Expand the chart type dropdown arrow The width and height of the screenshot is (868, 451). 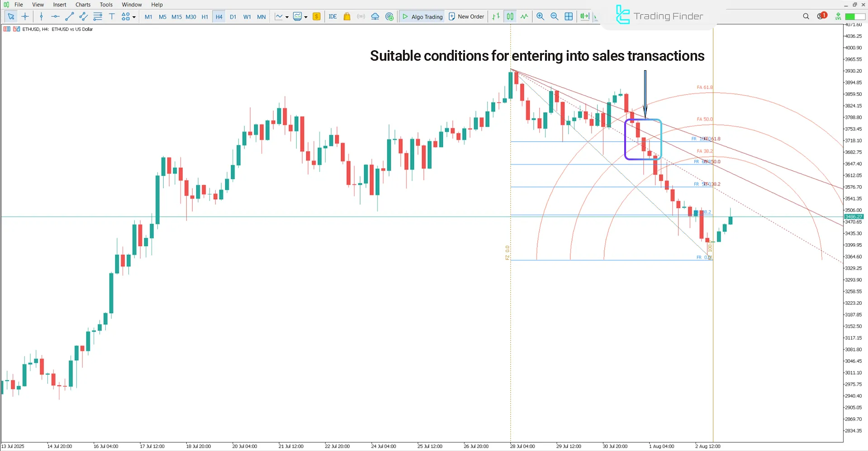(287, 17)
